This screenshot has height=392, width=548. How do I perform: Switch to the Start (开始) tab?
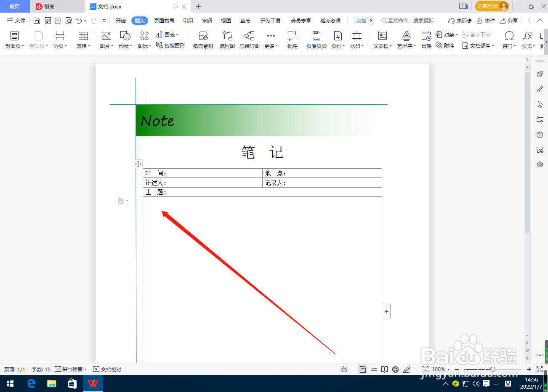pyautogui.click(x=121, y=21)
